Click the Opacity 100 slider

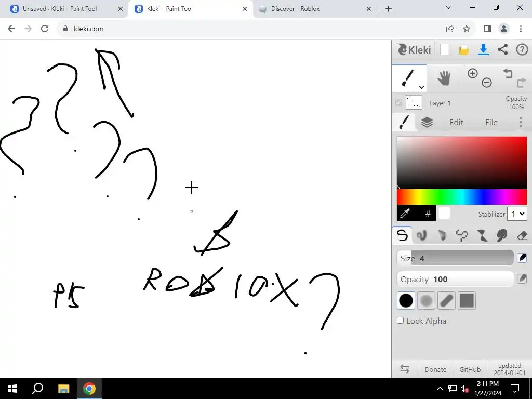coord(455,279)
